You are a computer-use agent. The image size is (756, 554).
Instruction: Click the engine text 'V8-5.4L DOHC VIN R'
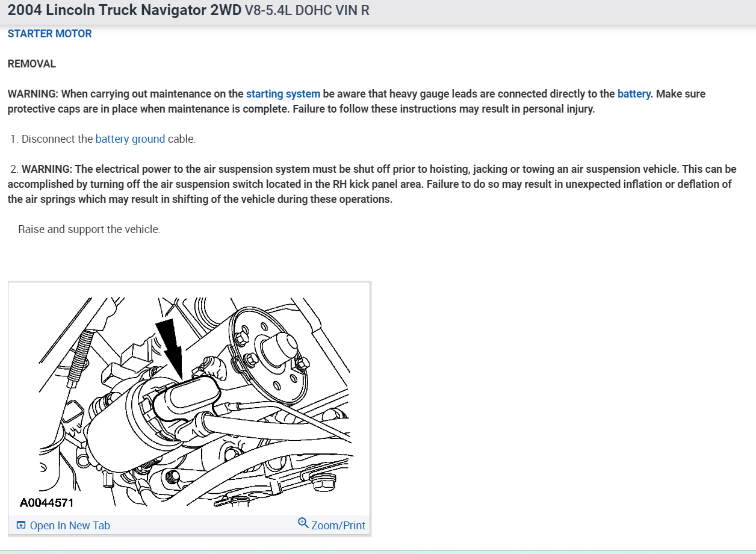point(307,10)
